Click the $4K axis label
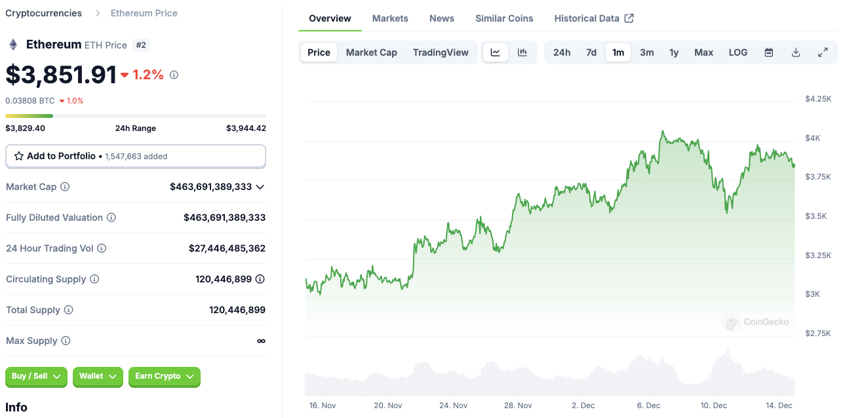The width and height of the screenshot is (868, 418). pyautogui.click(x=813, y=138)
